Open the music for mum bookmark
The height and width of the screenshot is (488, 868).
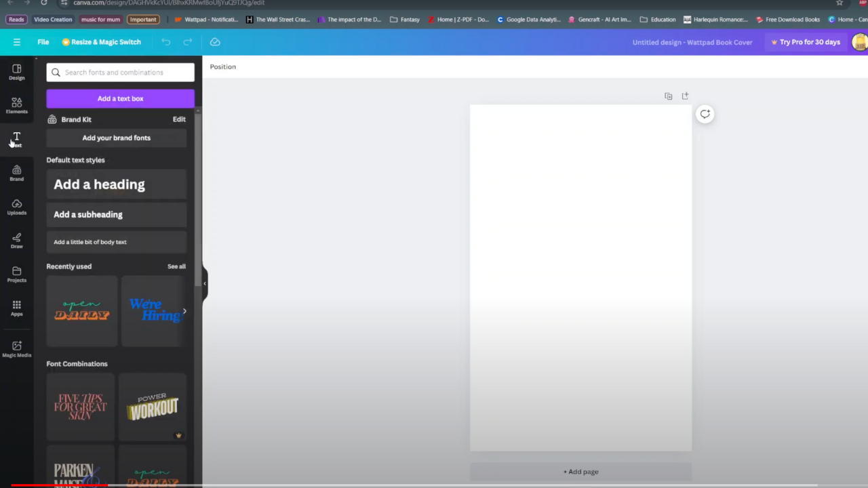(100, 20)
